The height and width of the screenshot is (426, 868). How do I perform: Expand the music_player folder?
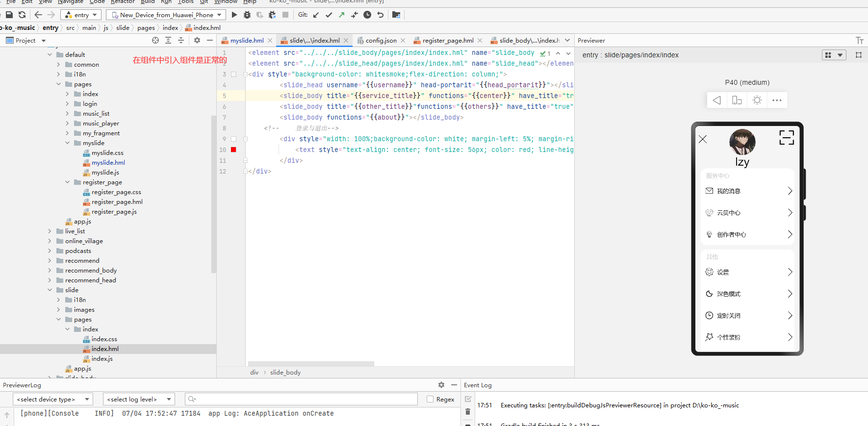(x=68, y=123)
